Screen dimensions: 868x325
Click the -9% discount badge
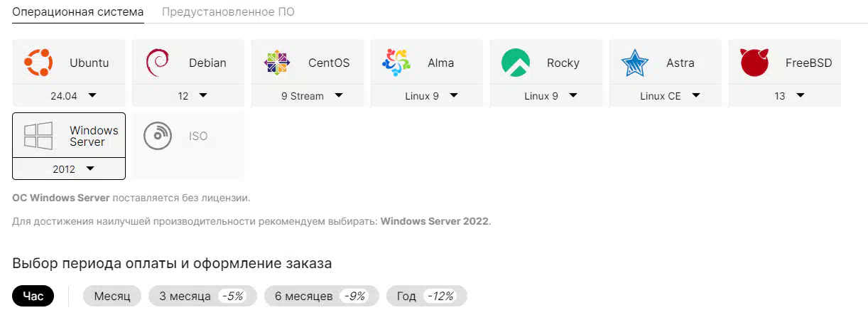(x=354, y=297)
